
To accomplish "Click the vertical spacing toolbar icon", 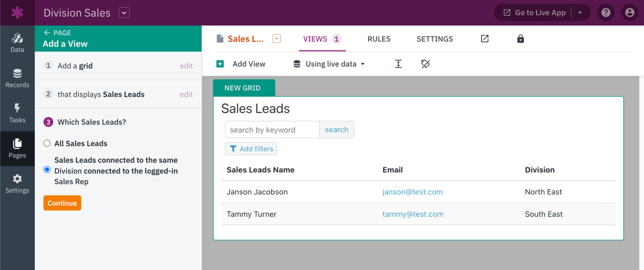I will click(x=398, y=64).
